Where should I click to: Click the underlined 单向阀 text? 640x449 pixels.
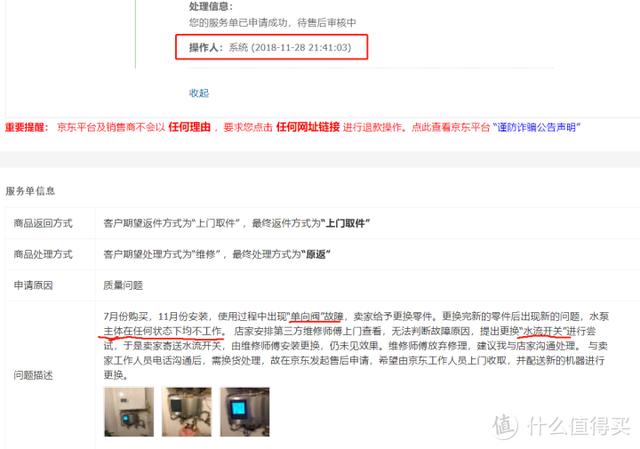(x=305, y=316)
